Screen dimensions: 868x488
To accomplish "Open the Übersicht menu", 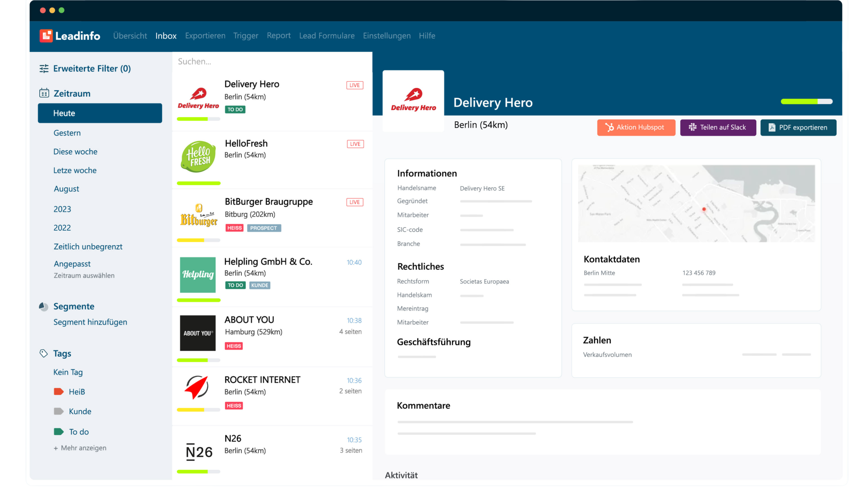I will pyautogui.click(x=130, y=36).
